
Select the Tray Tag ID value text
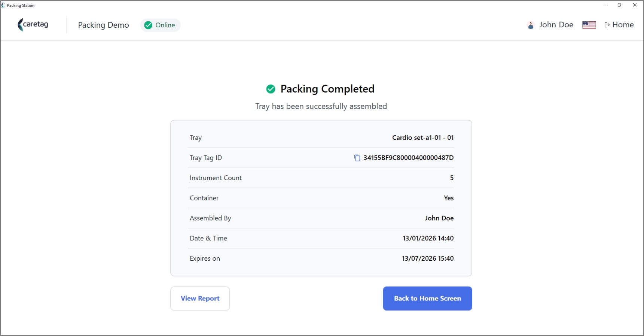(x=409, y=158)
